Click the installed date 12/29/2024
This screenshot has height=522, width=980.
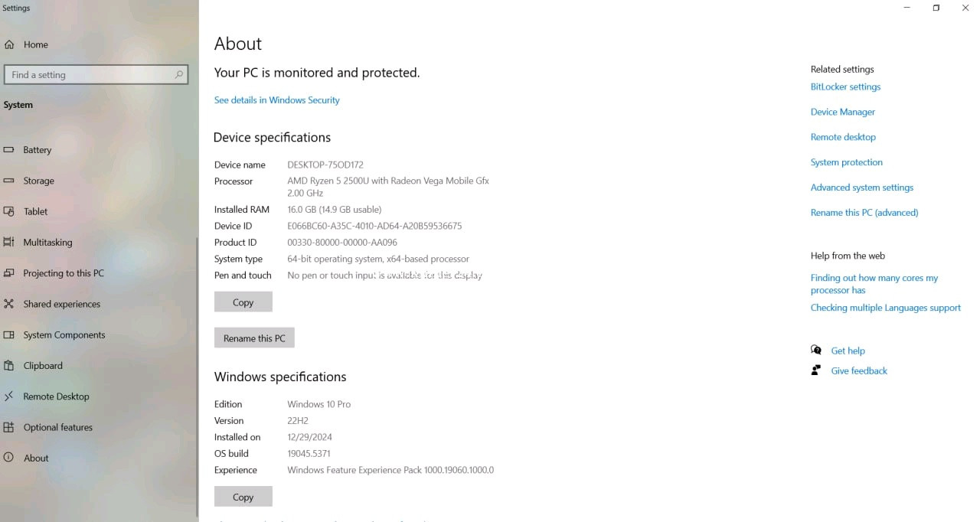click(x=309, y=437)
